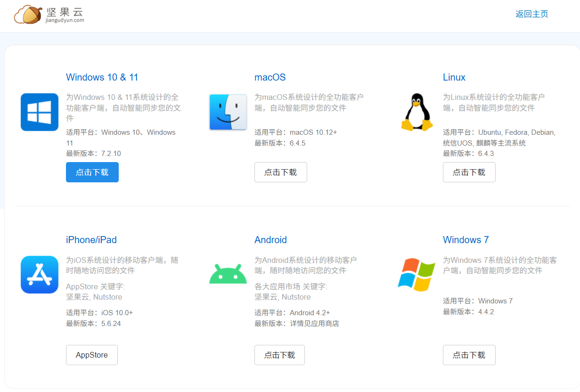Image resolution: width=580 pixels, height=392 pixels.
Task: Download the Linux client
Action: tap(469, 172)
